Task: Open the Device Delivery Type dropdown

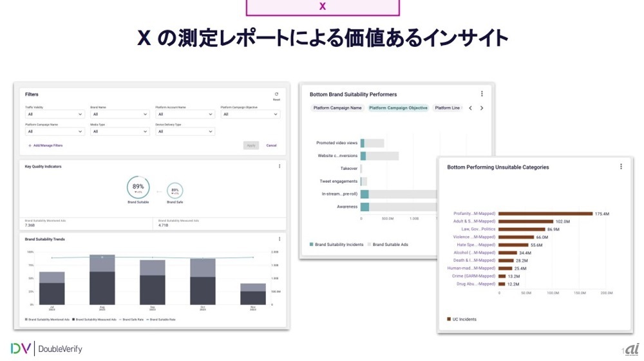Action: click(x=185, y=132)
